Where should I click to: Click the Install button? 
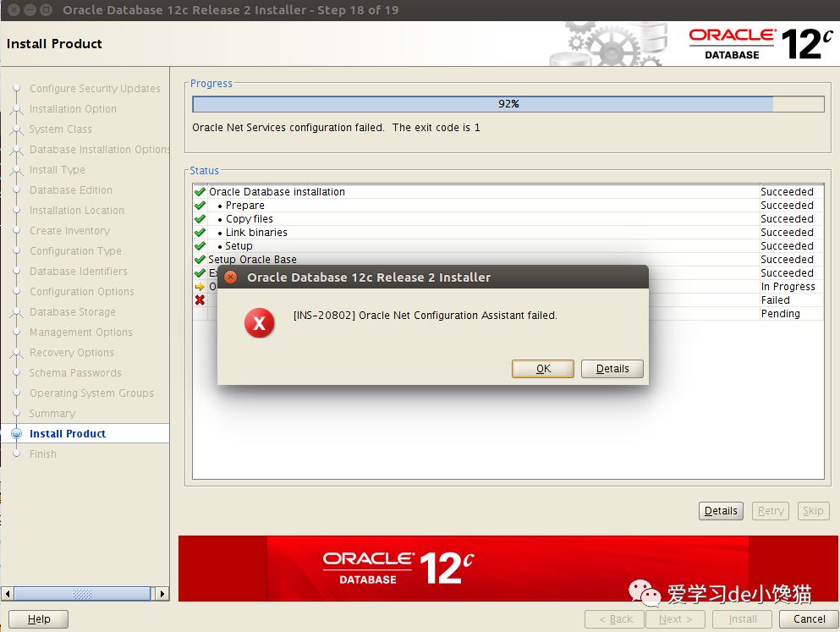pos(743,618)
